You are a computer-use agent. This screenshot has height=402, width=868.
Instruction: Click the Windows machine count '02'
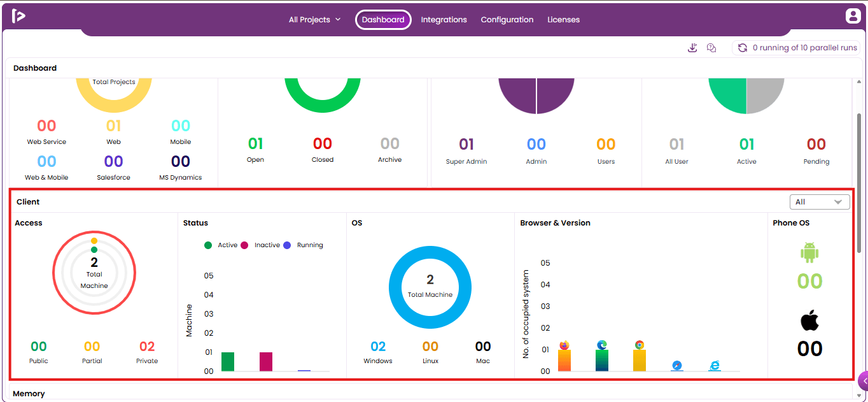(378, 347)
